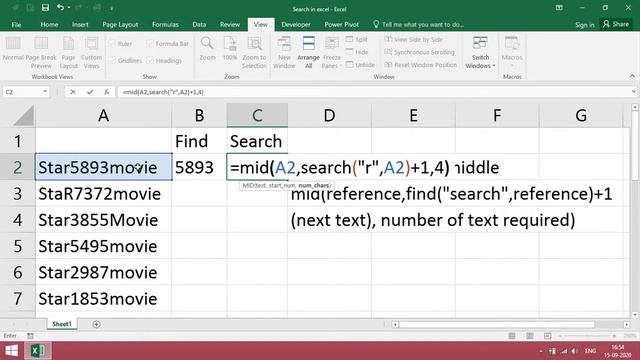Click inside the formula bar text

163,92
